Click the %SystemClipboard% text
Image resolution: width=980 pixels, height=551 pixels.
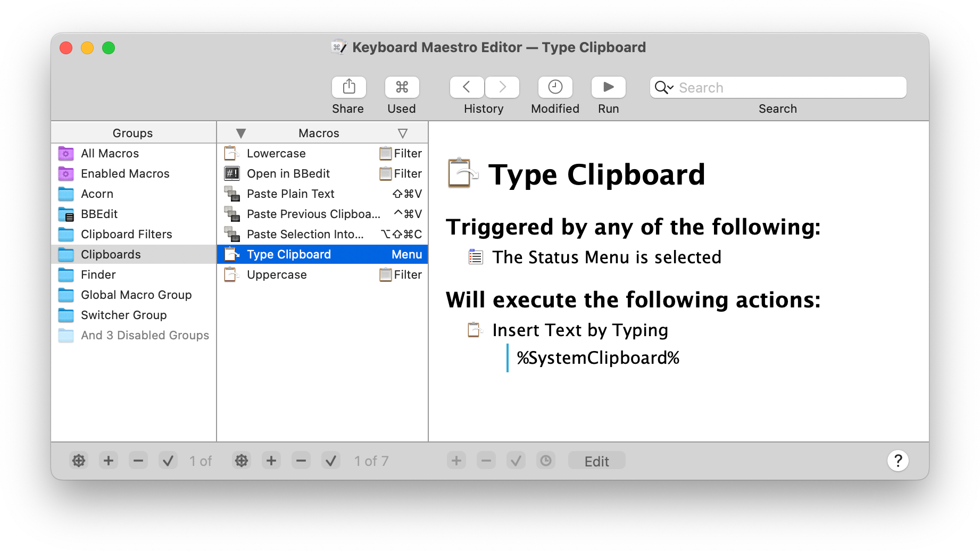(x=598, y=358)
